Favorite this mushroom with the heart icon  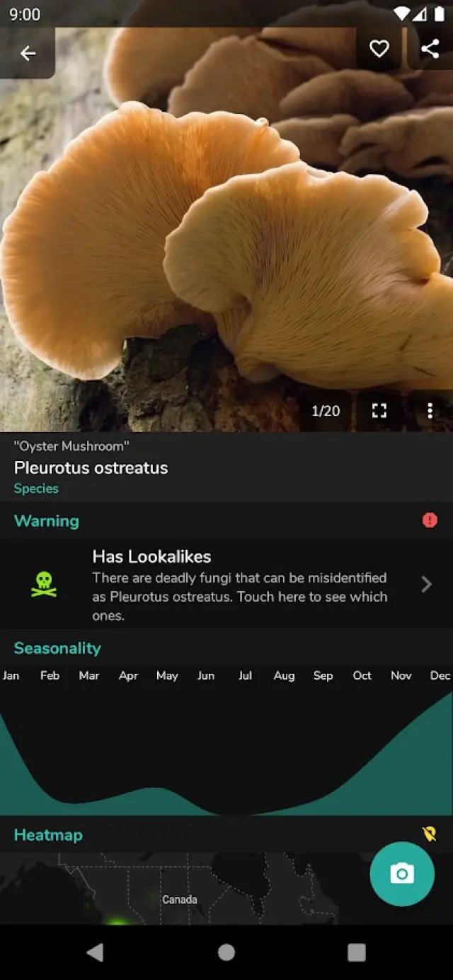click(x=379, y=48)
